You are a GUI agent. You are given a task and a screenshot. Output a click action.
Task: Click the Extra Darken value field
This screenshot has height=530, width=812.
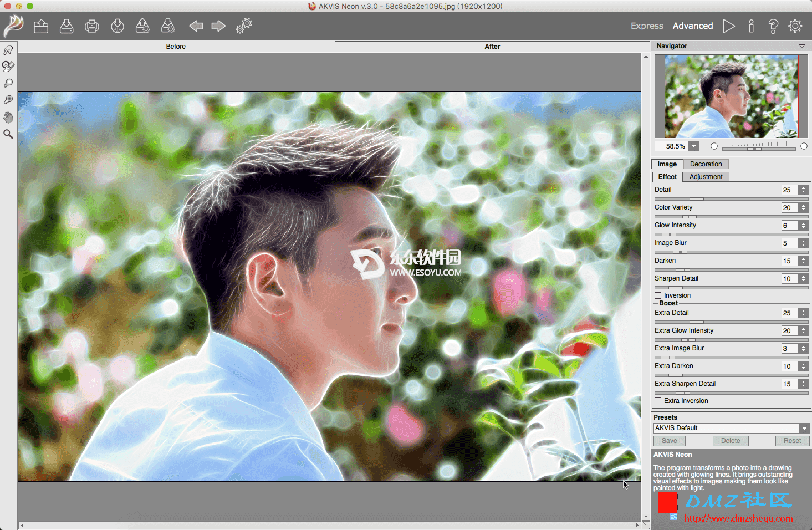click(x=790, y=366)
